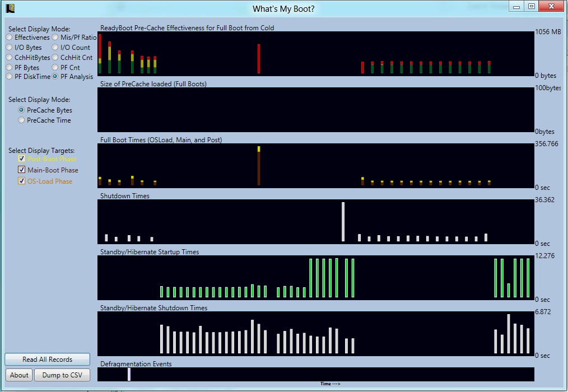
Task: Click the "100bytes" PreCache axis label
Action: 548,88
